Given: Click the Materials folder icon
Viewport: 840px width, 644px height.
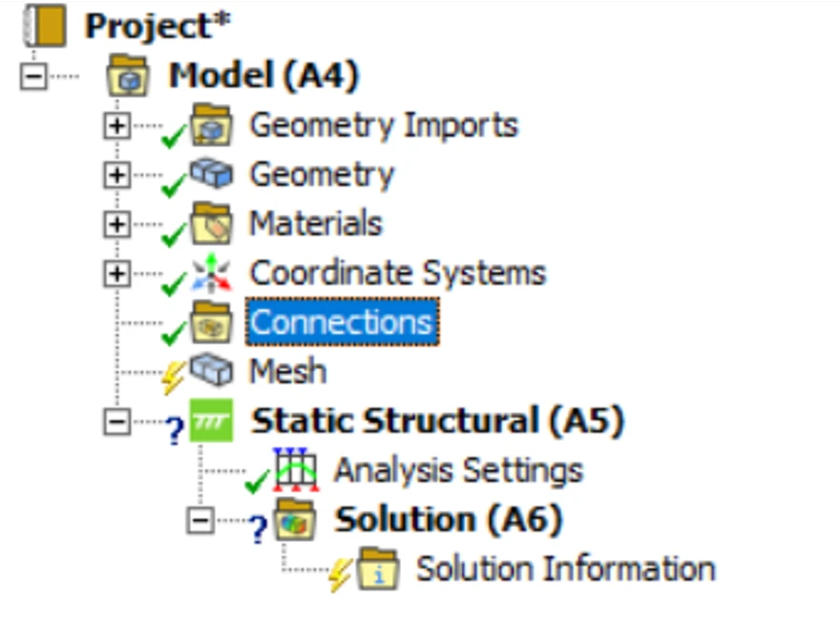Looking at the screenshot, I should point(210,223).
